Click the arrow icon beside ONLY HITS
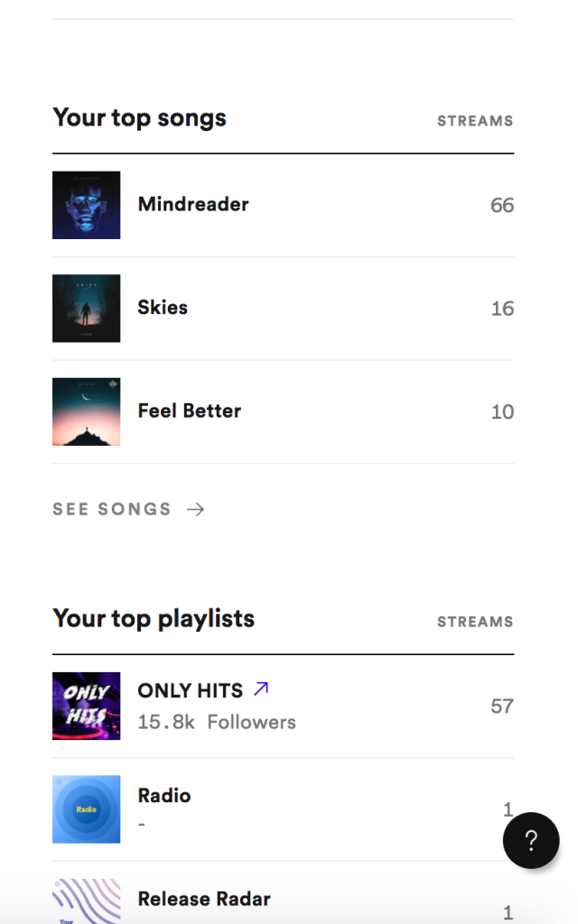The image size is (578, 924). 261,689
